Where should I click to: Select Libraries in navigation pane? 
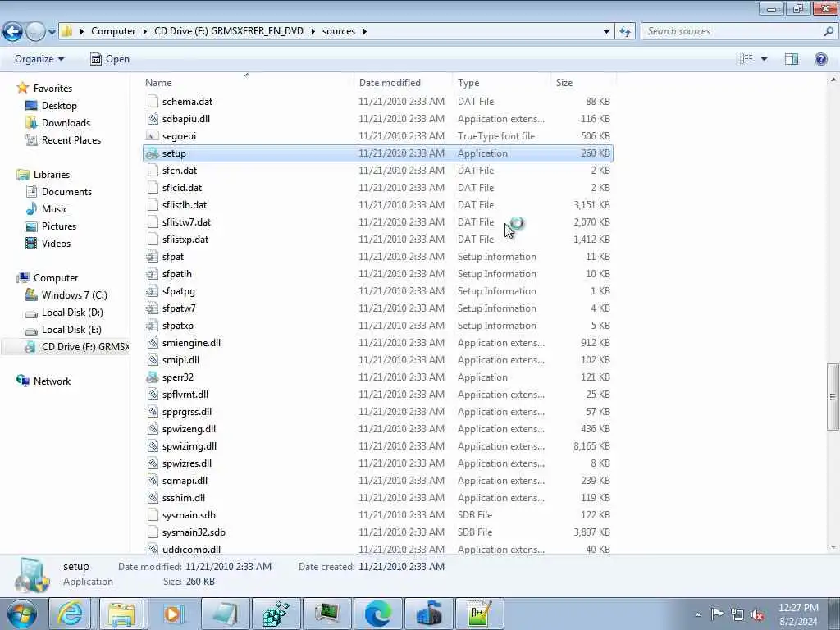coord(52,175)
